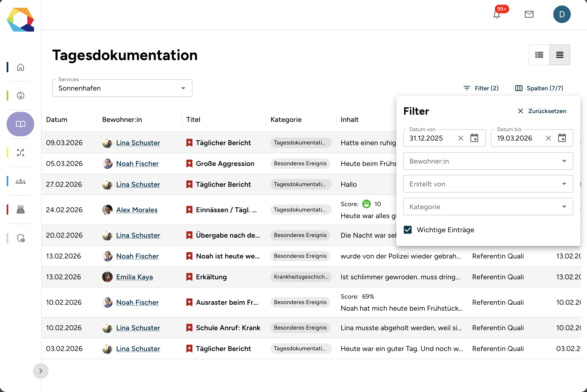Go to home via sidebar house icon
Viewport: 587px width, 392px height.
20,67
